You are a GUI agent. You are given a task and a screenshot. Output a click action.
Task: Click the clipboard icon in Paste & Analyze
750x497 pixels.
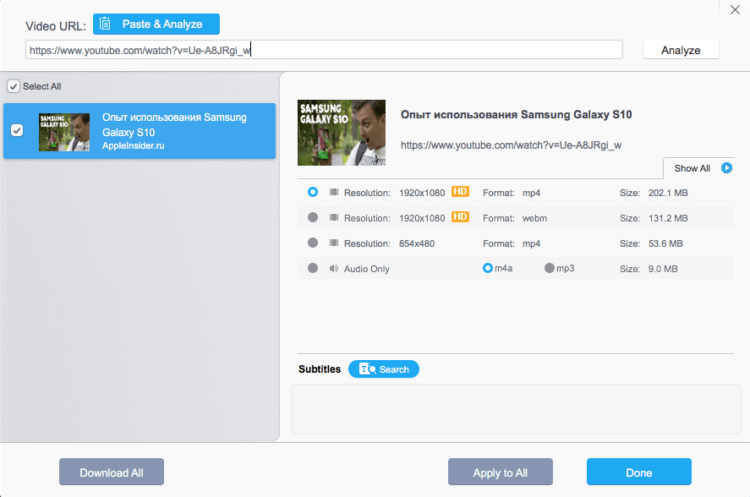click(105, 24)
